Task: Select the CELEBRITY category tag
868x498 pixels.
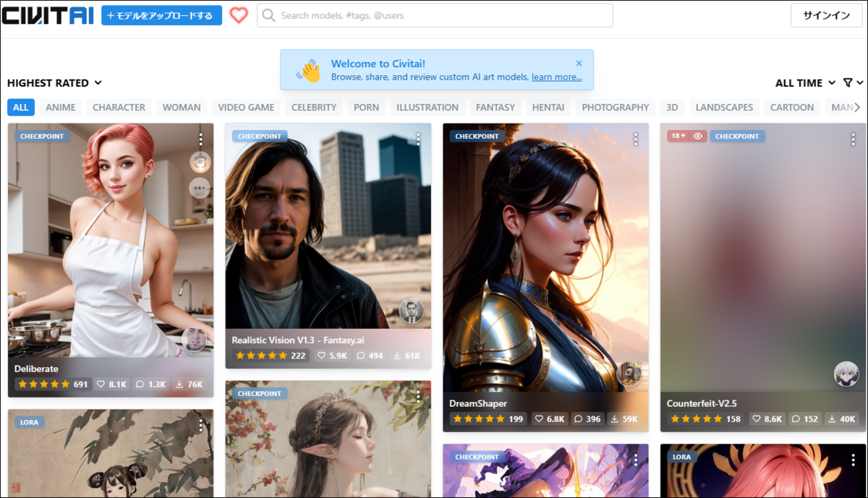Action: tap(314, 107)
